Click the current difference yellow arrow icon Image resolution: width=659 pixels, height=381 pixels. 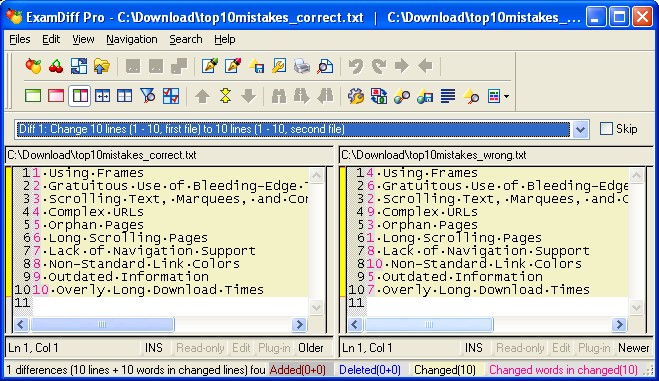pos(226,96)
